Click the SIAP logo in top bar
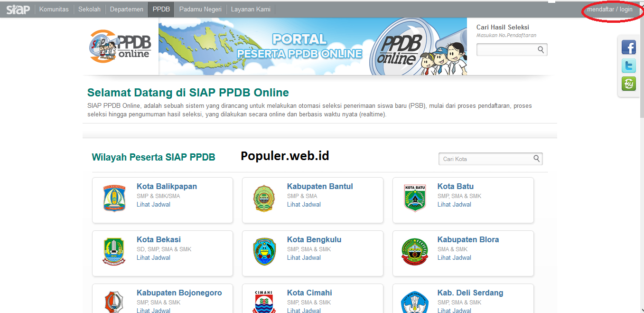644x313 pixels. 18,9
